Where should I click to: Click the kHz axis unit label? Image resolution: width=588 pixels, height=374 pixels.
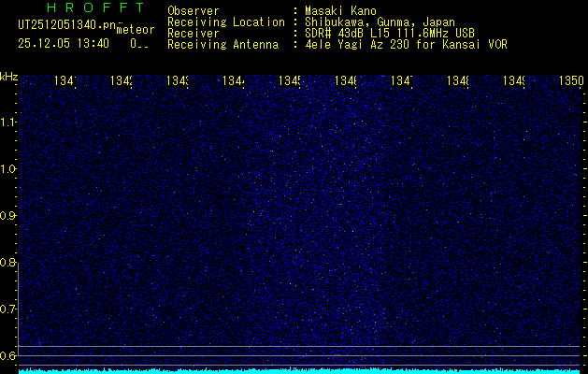pos(8,75)
